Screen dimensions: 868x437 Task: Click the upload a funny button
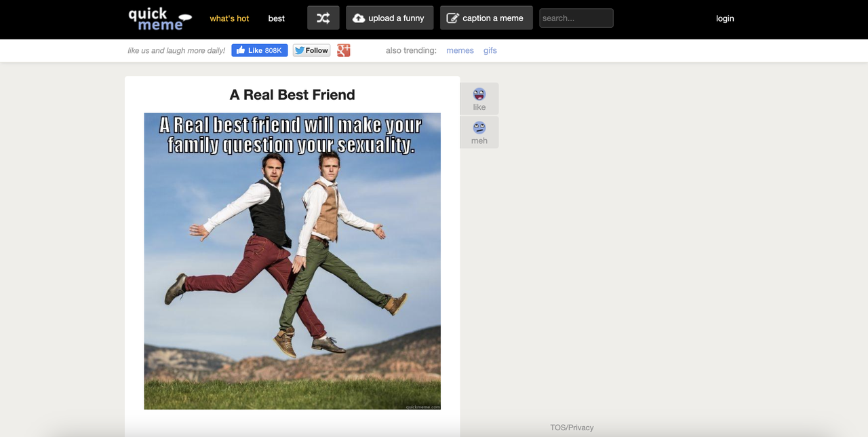(390, 18)
